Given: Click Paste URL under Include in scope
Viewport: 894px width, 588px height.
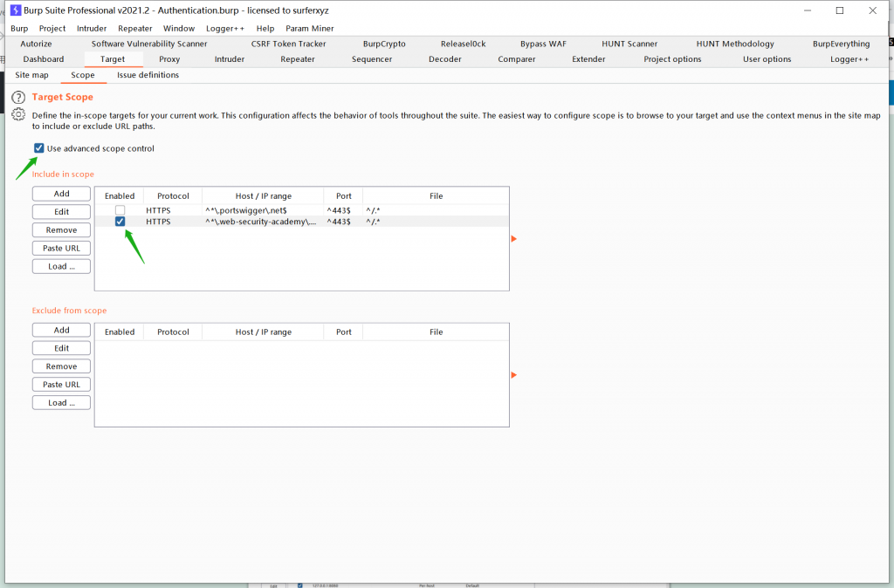Looking at the screenshot, I should (62, 249).
